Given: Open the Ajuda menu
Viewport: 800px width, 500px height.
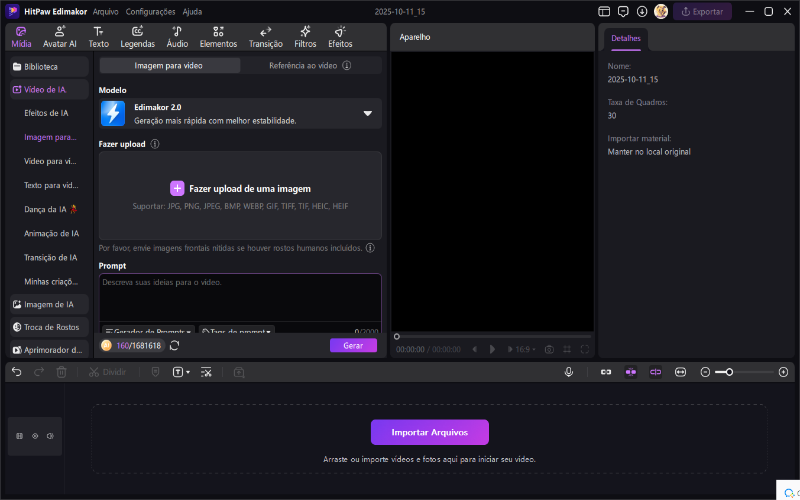Looking at the screenshot, I should click(x=192, y=11).
